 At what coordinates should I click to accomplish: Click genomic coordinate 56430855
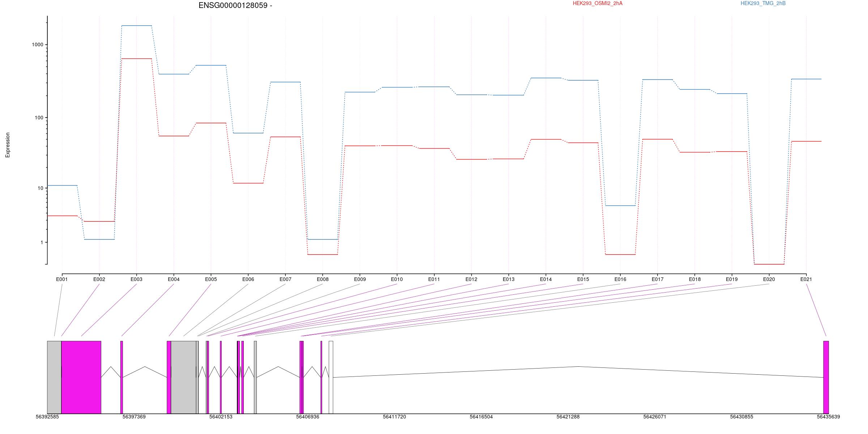pos(742,417)
